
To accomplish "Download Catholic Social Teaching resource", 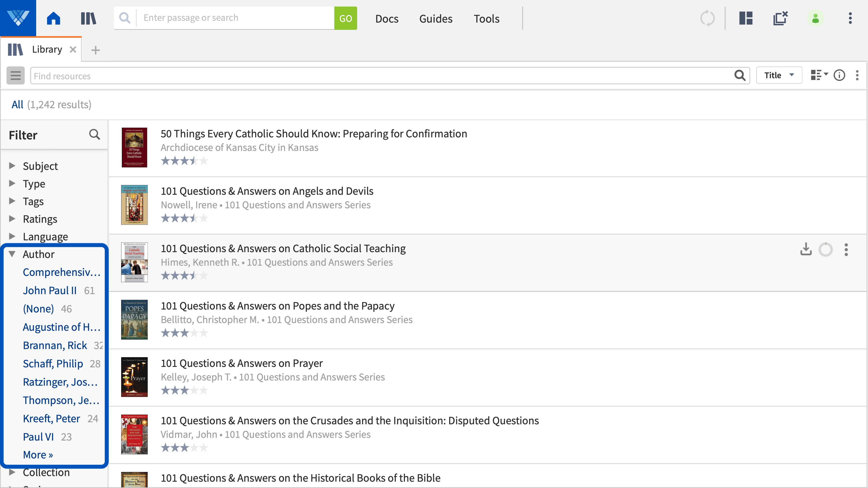I will [806, 250].
